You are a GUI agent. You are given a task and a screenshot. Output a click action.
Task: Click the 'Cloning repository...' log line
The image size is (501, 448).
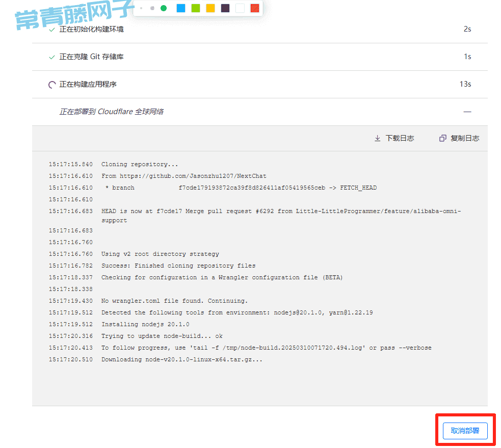tap(140, 164)
